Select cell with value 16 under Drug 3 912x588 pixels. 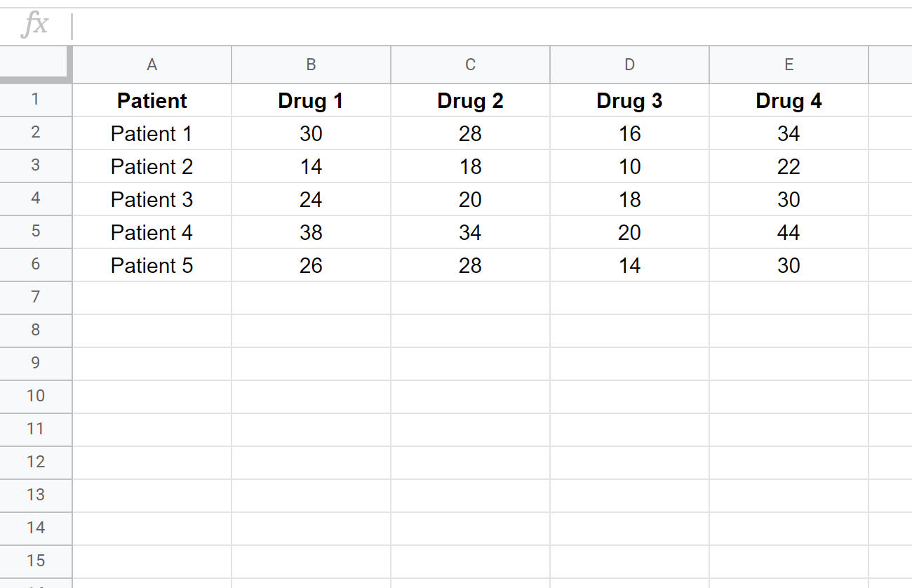coord(630,133)
